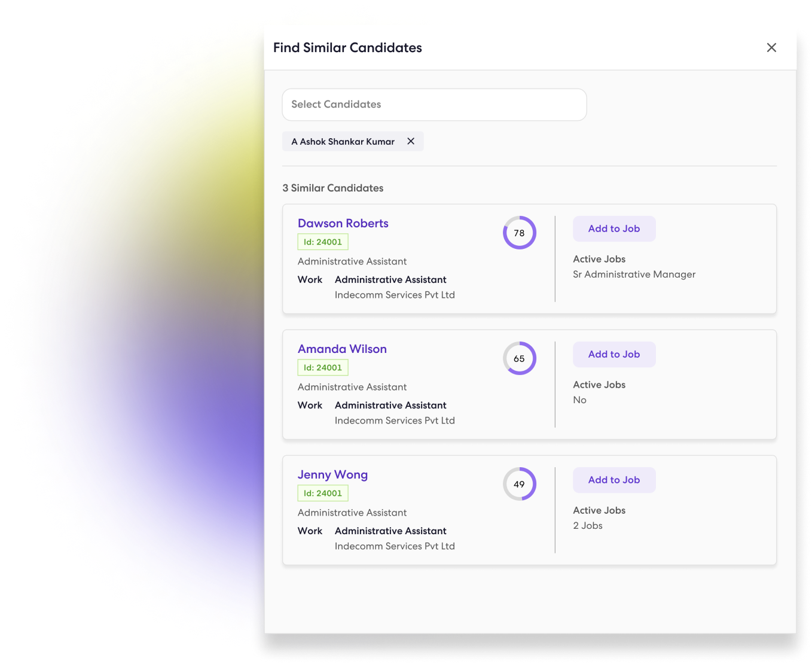Click the Select Candidates input field
The image size is (812, 664).
(434, 104)
